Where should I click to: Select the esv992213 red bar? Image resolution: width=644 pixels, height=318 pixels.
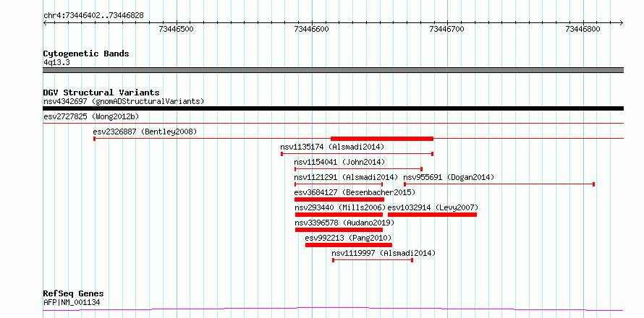point(349,245)
